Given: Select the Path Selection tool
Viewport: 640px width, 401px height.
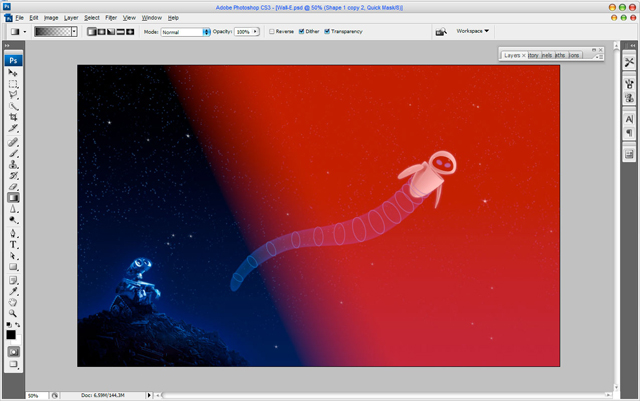Looking at the screenshot, I should [x=13, y=256].
